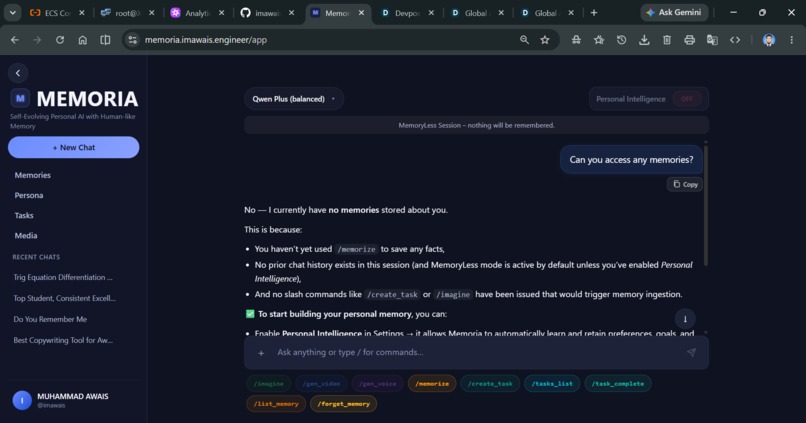Open Persona in the sidebar
806x423 pixels.
pos(29,195)
